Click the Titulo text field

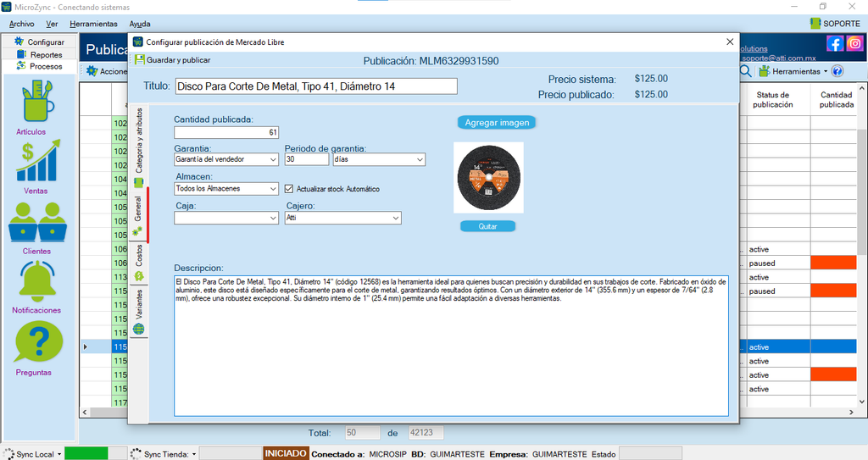[x=316, y=86]
